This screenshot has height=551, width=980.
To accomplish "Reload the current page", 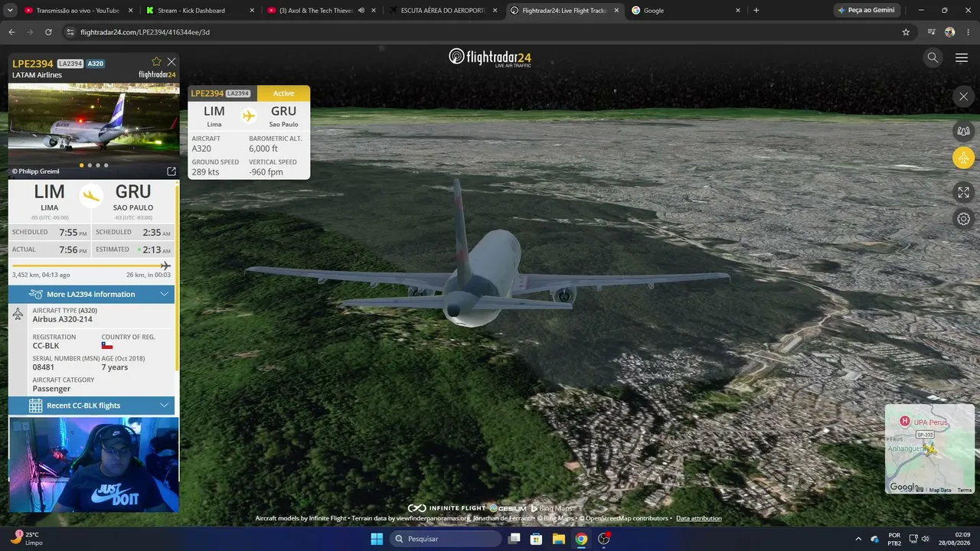I will click(x=48, y=32).
